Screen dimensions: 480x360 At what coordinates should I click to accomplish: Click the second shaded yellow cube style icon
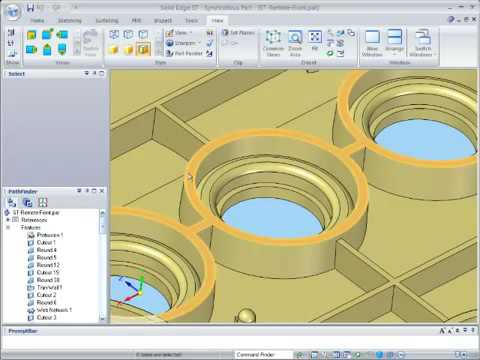coord(128,50)
